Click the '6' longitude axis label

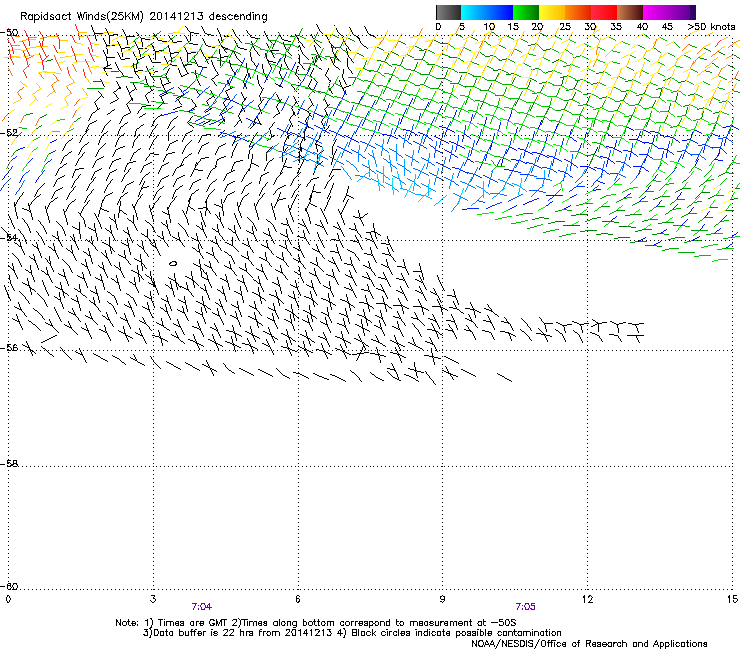click(x=298, y=599)
